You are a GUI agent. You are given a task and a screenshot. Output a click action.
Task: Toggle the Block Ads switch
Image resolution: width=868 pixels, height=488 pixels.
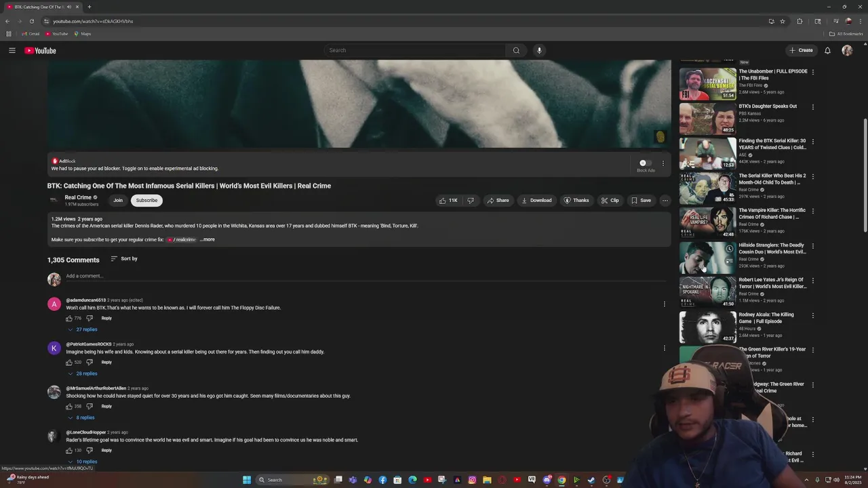tap(646, 163)
